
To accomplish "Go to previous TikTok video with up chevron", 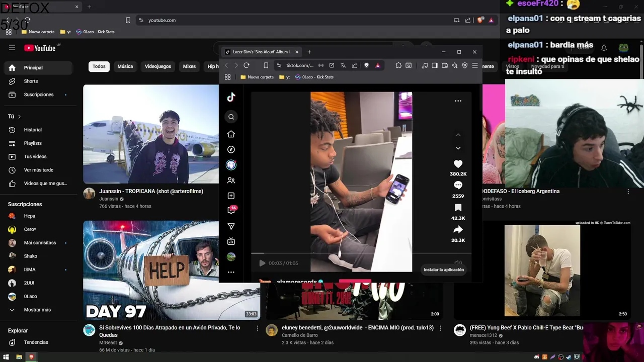I will point(458,135).
